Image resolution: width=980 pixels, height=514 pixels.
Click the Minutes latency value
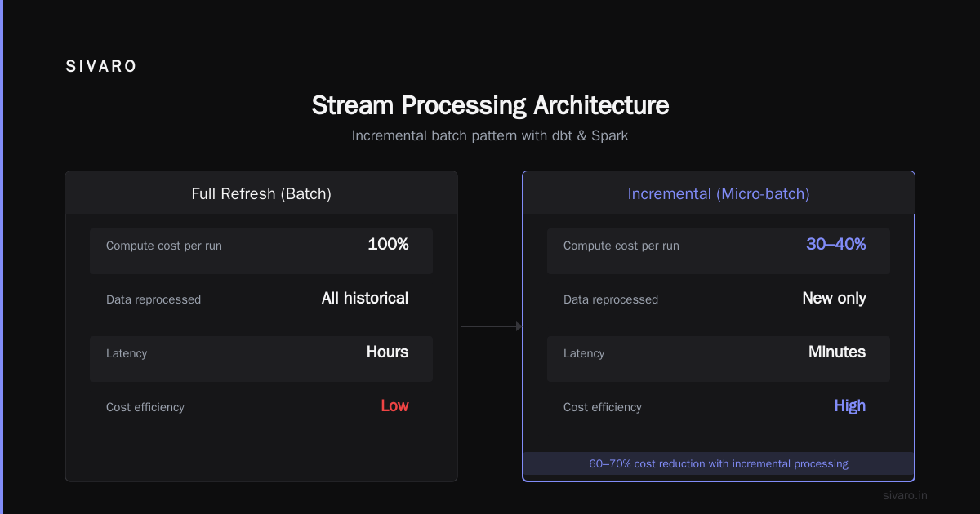[x=837, y=352]
